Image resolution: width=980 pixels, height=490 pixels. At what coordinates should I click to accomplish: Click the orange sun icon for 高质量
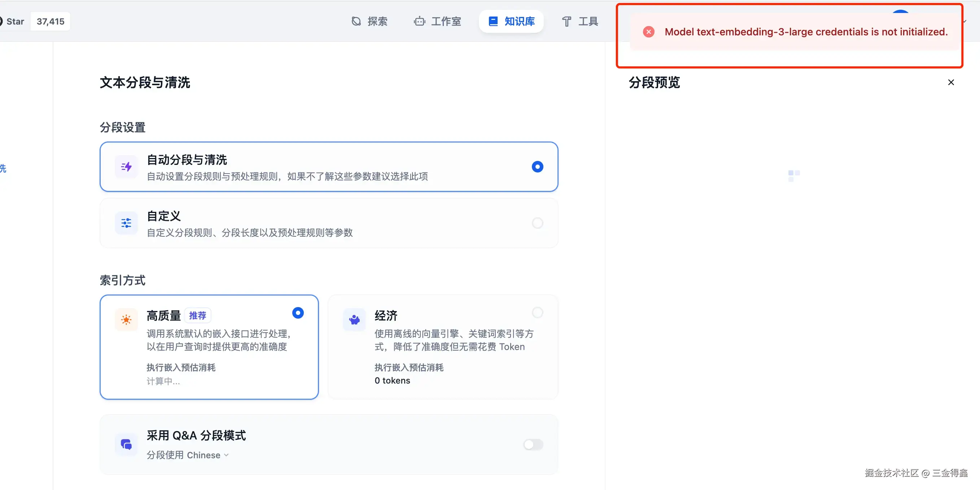pos(126,320)
